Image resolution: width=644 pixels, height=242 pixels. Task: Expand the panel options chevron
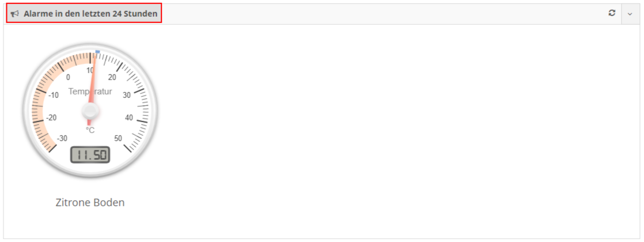[630, 14]
